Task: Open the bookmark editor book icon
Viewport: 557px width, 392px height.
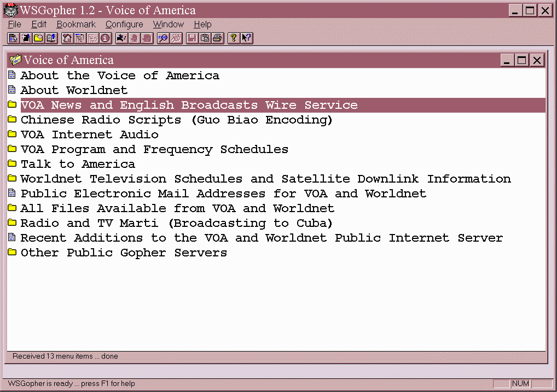Action: (51, 38)
